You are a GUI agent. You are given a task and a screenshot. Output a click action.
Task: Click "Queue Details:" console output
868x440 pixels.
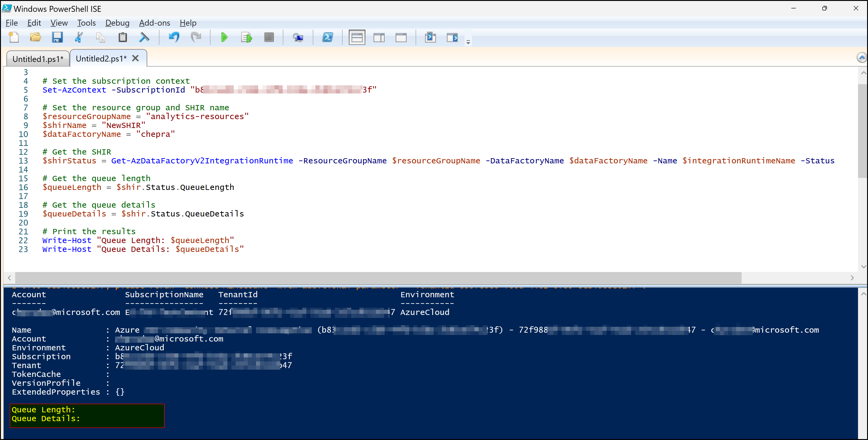[x=46, y=418]
